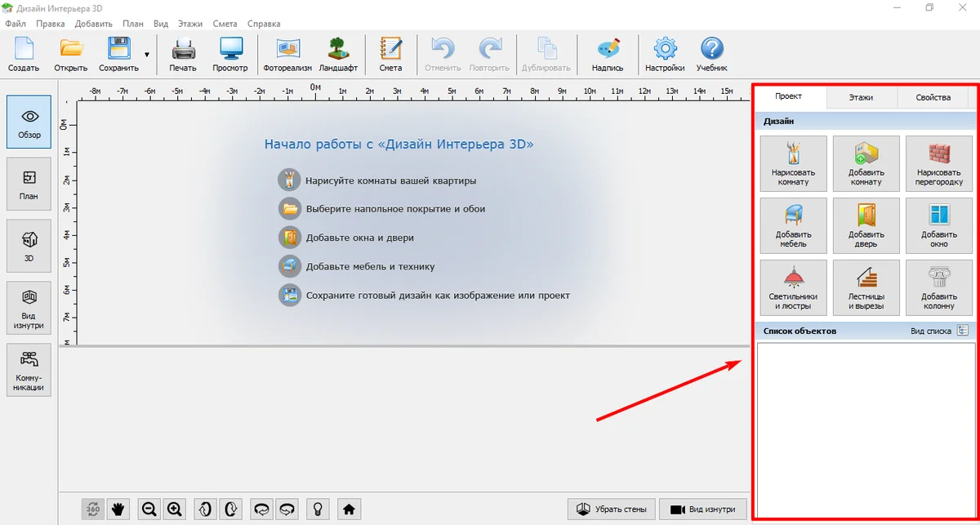Switch to План view mode
980x525 pixels.
click(x=29, y=184)
